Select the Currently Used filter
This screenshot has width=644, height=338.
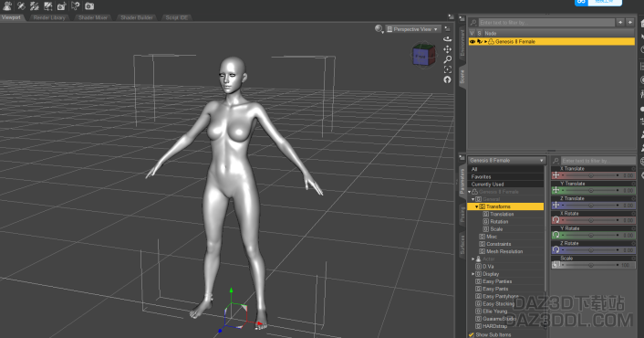tap(505, 185)
